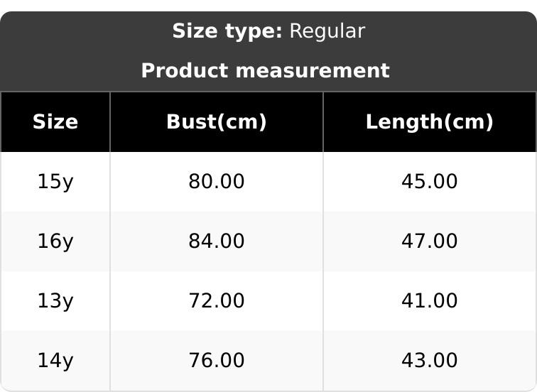Pick the length value 45.00
Image resolution: width=537 pixels, height=392 pixels.
click(x=430, y=182)
